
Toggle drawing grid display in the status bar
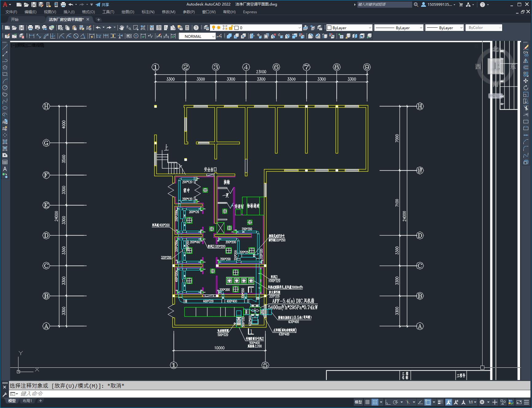367,402
